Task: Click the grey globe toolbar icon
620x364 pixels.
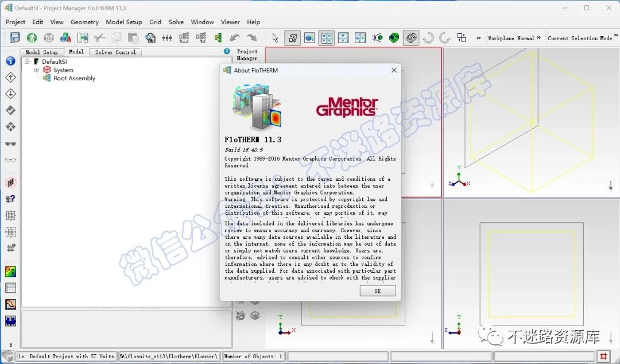Action: (49, 37)
